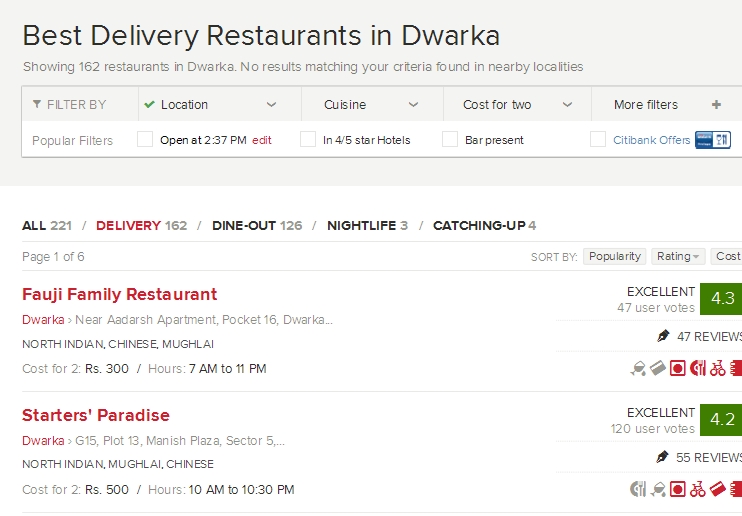The image size is (742, 516).
Task: Check the Bar present filter box
Action: (x=450, y=140)
